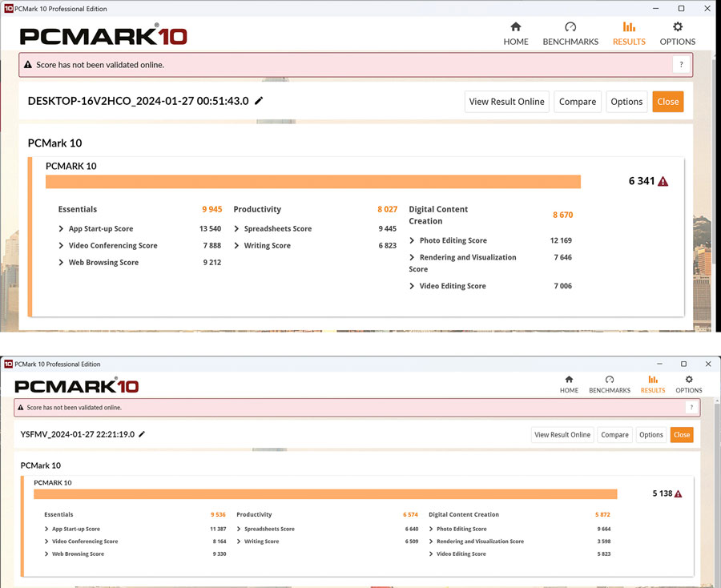Click result name DESKTOP-16V2HCO_2024-01-27 00:51:43.0
This screenshot has height=588, width=721.
[138, 101]
